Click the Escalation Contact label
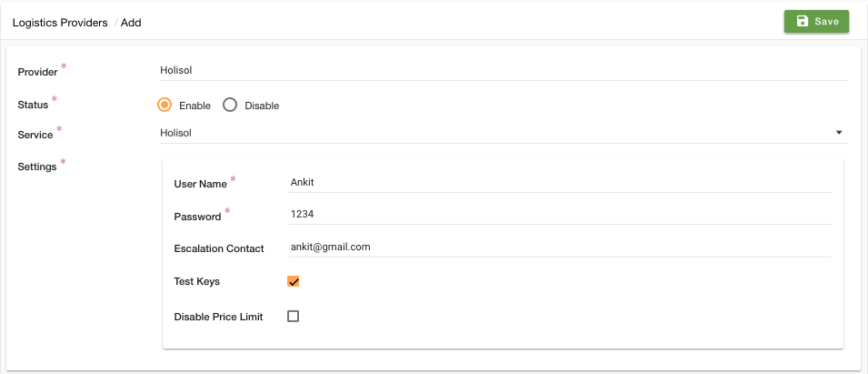This screenshot has height=374, width=868. click(x=219, y=248)
